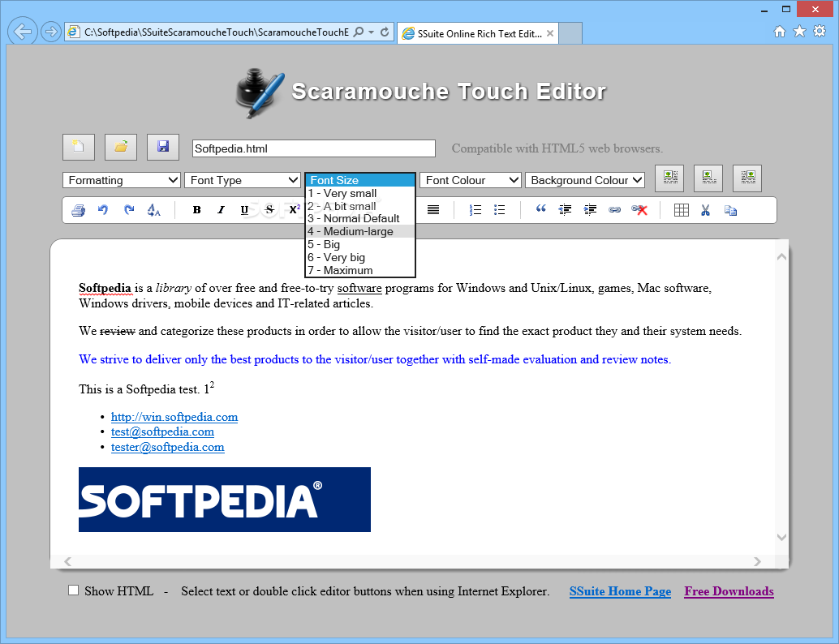The width and height of the screenshot is (839, 644).
Task: Click the first image alignment button
Action: click(669, 178)
